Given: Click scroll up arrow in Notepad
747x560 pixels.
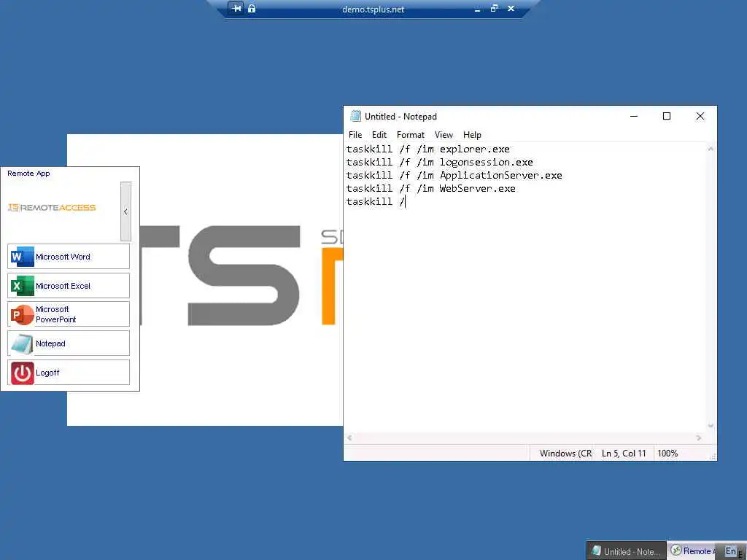Looking at the screenshot, I should (711, 149).
